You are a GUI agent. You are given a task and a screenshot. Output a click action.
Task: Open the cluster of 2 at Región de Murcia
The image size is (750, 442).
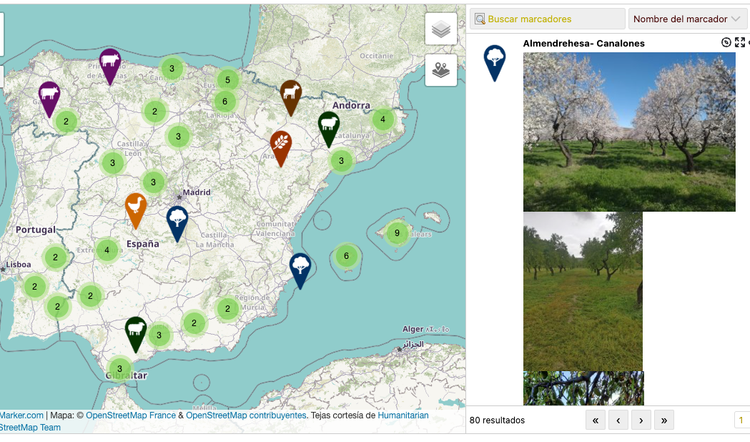click(228, 309)
